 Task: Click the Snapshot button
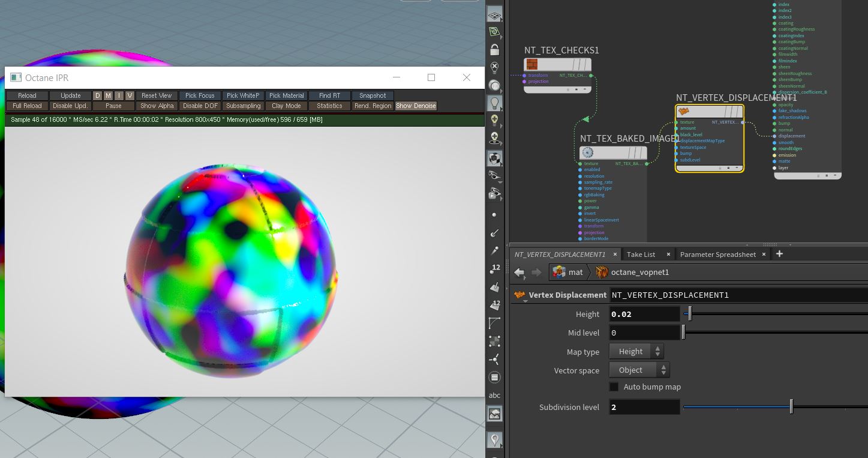[x=373, y=95]
